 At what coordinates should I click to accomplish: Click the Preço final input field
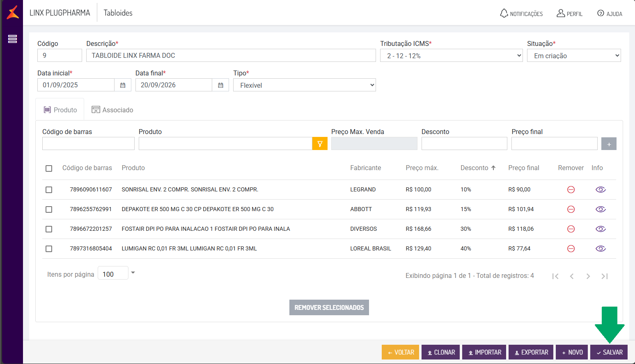(554, 143)
